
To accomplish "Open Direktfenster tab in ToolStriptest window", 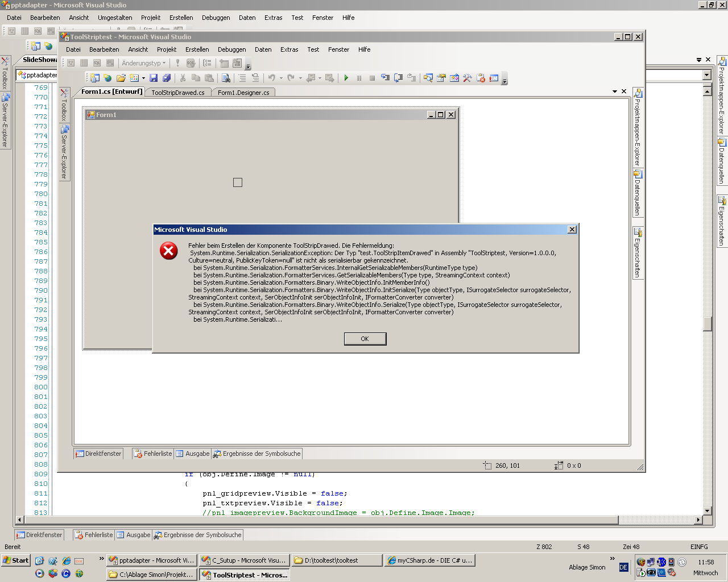I will click(98, 454).
